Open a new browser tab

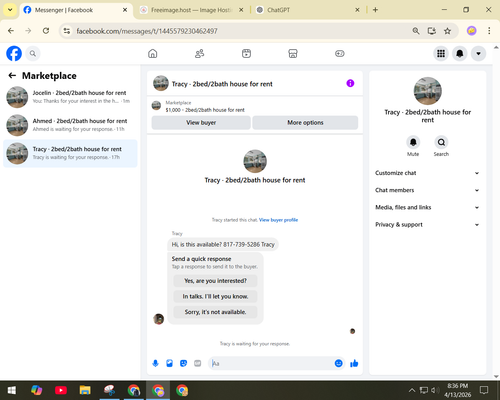pyautogui.click(x=375, y=10)
